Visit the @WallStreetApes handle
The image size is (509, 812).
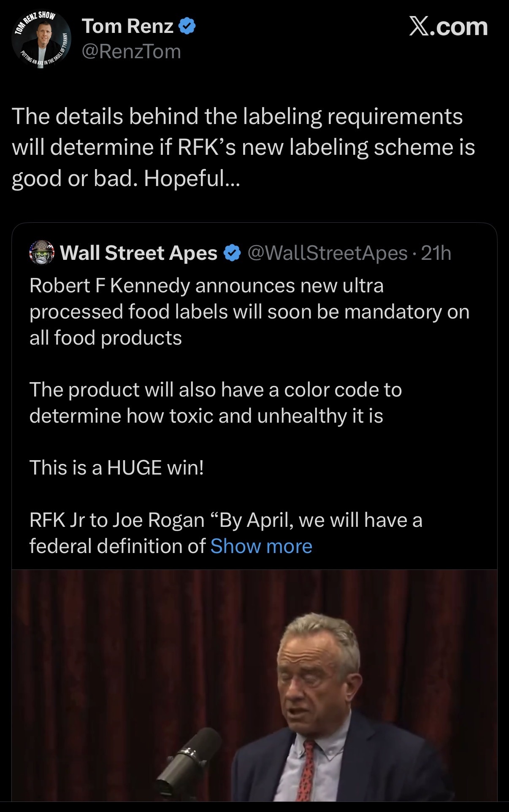point(327,253)
